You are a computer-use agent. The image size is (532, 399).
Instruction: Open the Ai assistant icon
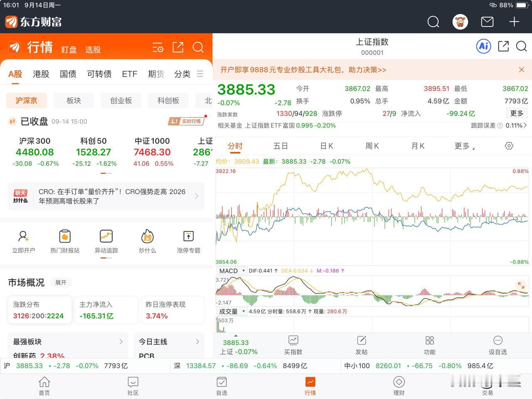(483, 46)
